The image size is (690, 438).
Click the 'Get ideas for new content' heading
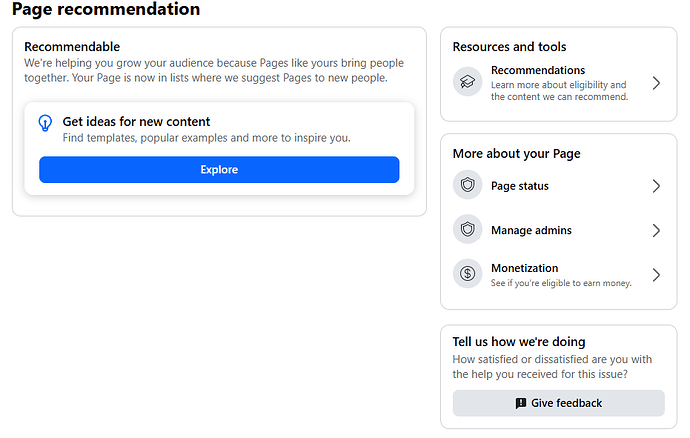136,121
